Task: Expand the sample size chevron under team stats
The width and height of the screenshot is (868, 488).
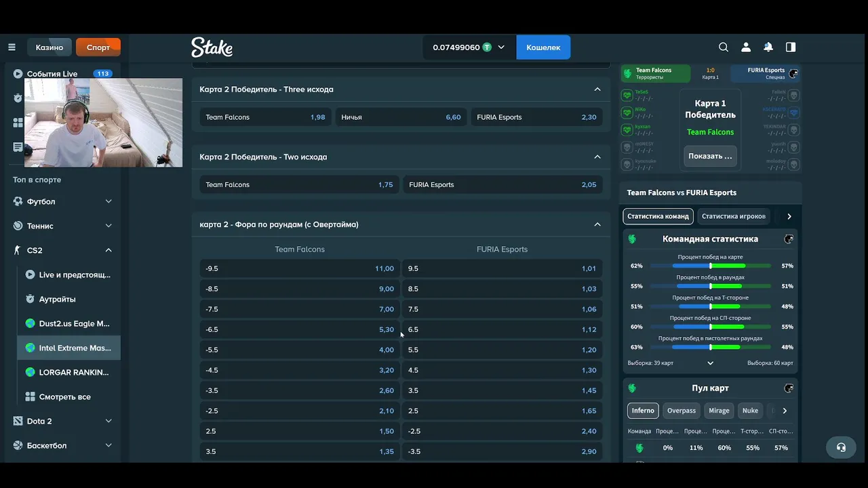Action: tap(710, 363)
